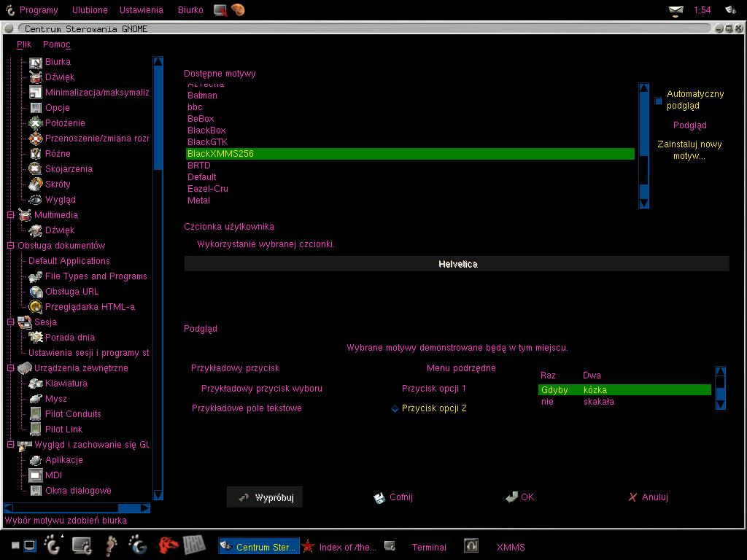This screenshot has height=560, width=747.
Task: Open the Plik menu
Action: click(24, 44)
